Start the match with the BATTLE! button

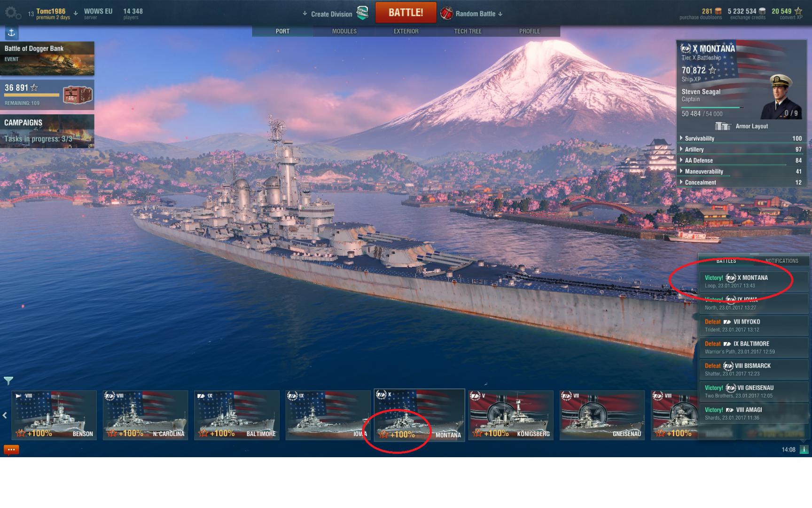coord(406,13)
